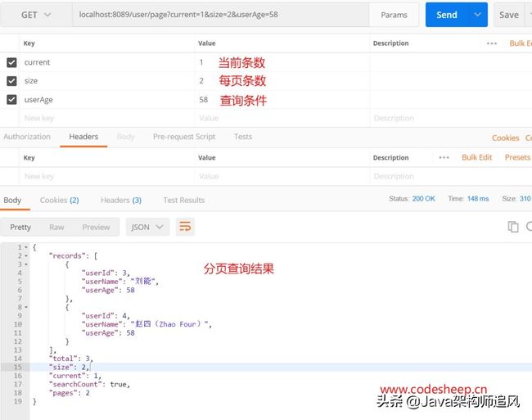This screenshot has height=420, width=532.
Task: Collapse records array at line 2
Action: (x=26, y=255)
